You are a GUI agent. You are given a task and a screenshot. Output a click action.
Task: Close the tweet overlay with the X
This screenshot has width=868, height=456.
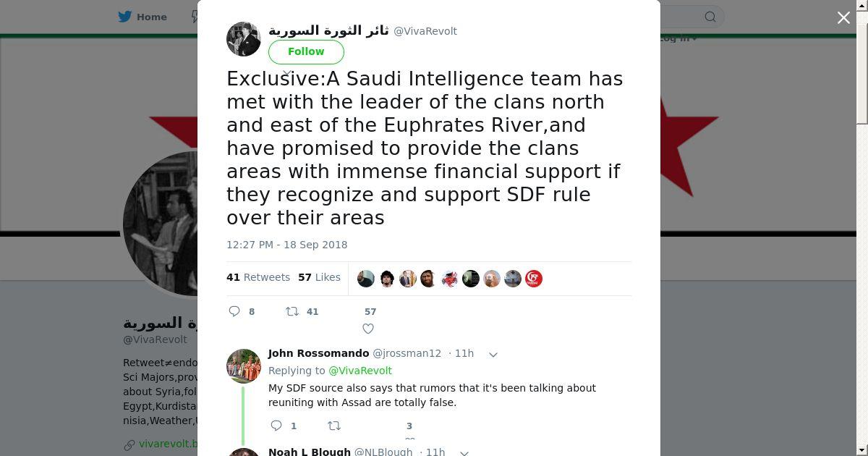click(x=843, y=17)
